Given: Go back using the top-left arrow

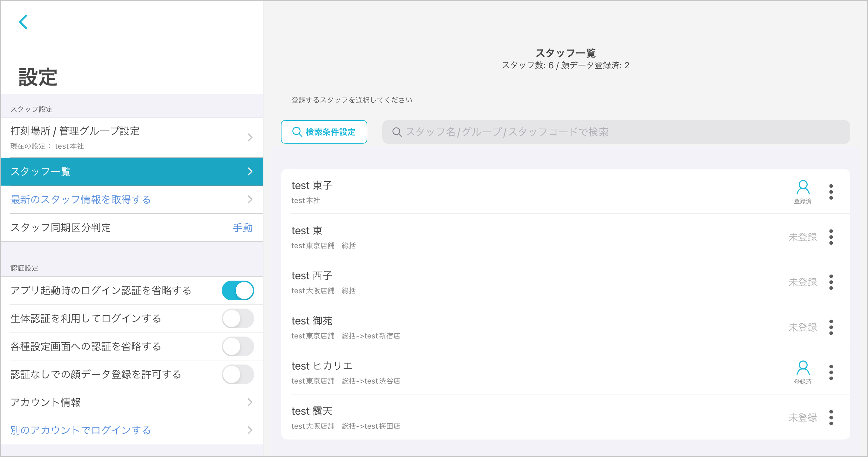Looking at the screenshot, I should [23, 22].
